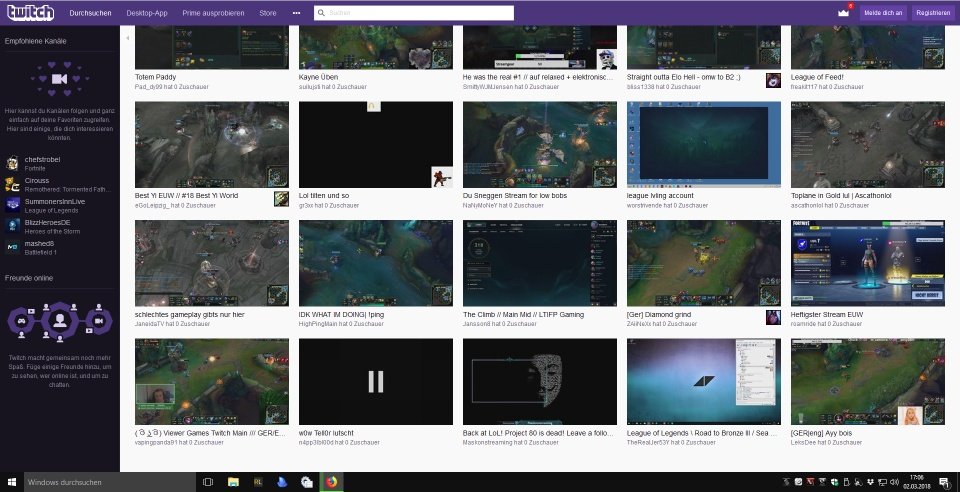Switch to Firefox in the taskbar

(x=331, y=482)
